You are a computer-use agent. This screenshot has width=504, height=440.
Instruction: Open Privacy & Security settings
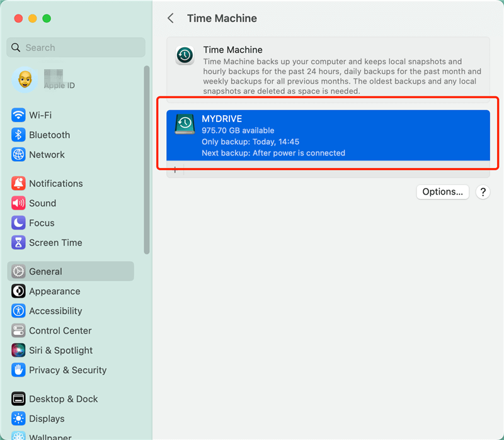tap(64, 370)
